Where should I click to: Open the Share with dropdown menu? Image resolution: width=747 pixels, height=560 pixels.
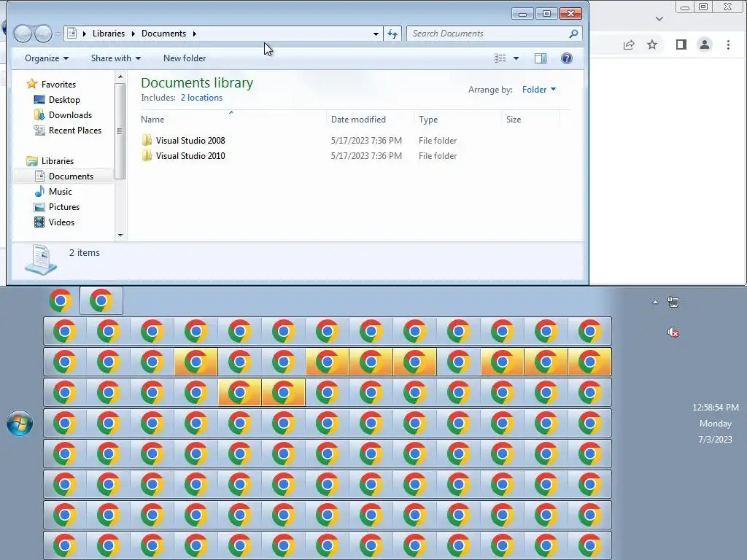116,58
